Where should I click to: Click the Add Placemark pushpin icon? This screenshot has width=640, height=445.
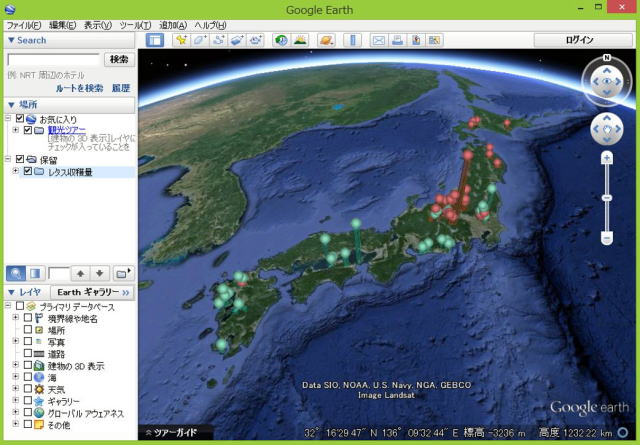pyautogui.click(x=181, y=40)
